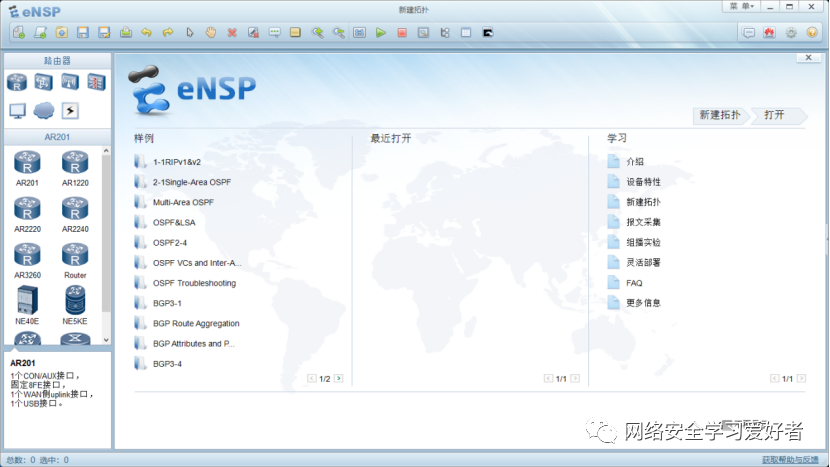Image resolution: width=830 pixels, height=467 pixels.
Task: Click the fit-to-screen toolbar icon
Action: [359, 33]
